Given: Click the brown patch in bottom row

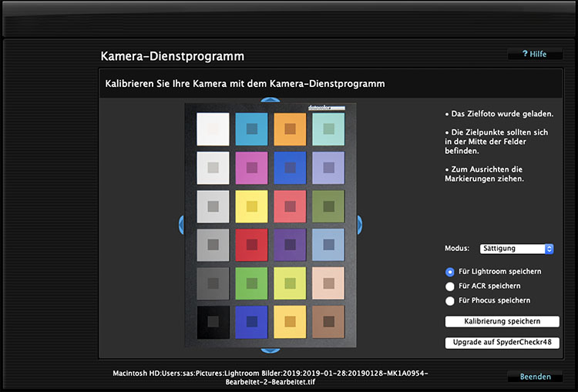Looking at the screenshot, I should (x=328, y=322).
